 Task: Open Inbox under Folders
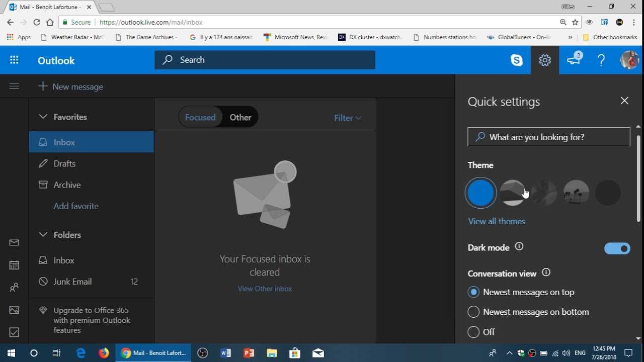pos(92,260)
